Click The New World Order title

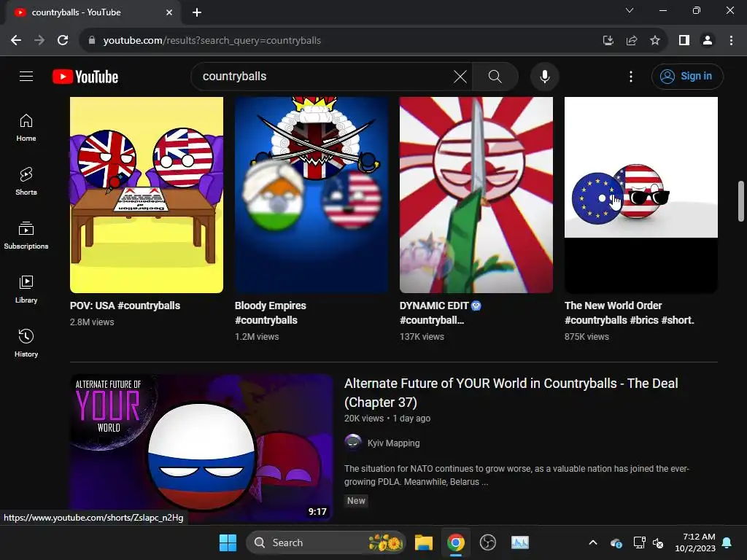point(630,313)
